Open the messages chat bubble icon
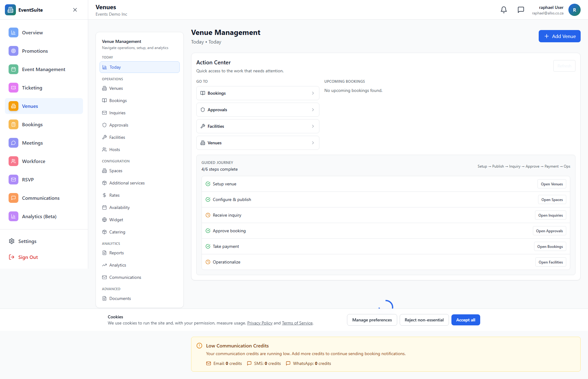Image resolution: width=588 pixels, height=379 pixels. point(521,10)
